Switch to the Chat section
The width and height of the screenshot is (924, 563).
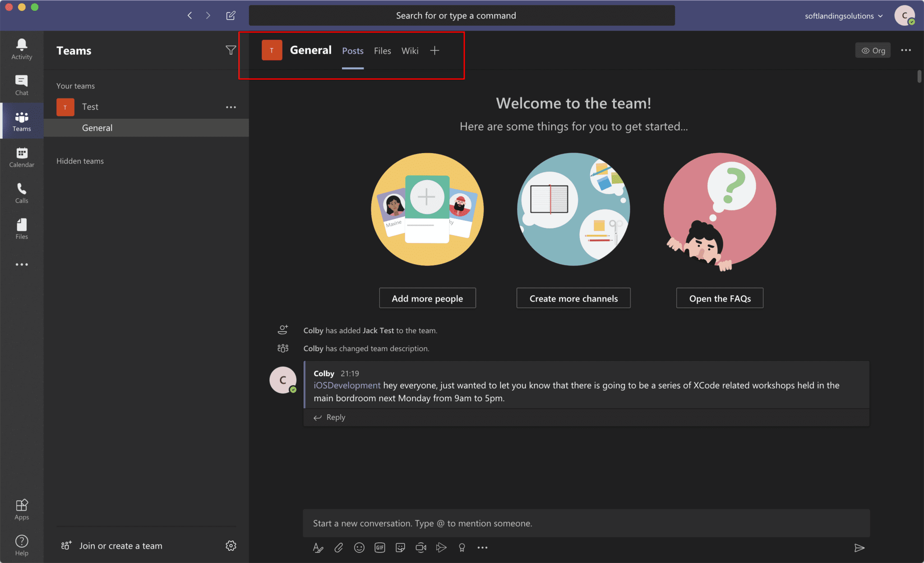tap(21, 85)
